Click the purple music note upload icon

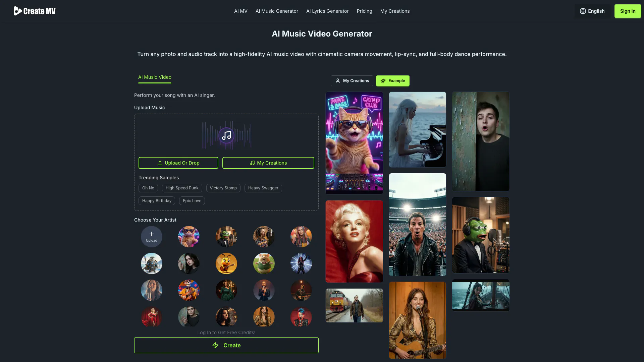click(226, 135)
